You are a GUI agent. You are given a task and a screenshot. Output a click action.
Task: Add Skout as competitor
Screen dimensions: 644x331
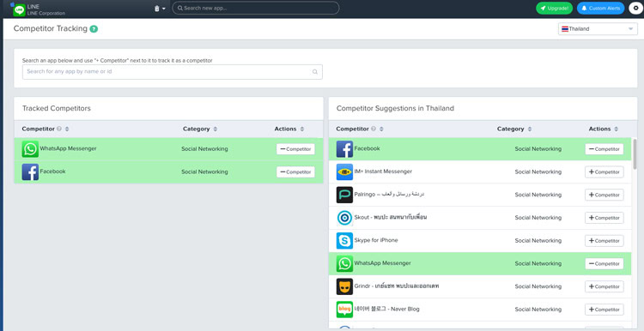605,218
